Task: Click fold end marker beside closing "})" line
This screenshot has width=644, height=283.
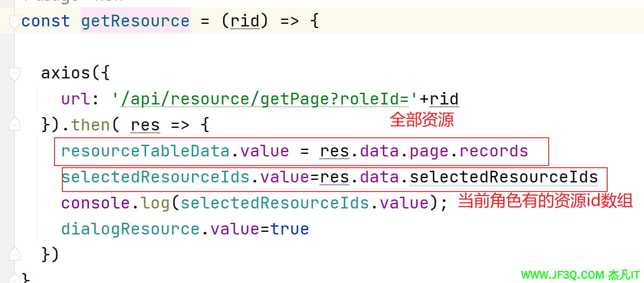Action: point(15,254)
